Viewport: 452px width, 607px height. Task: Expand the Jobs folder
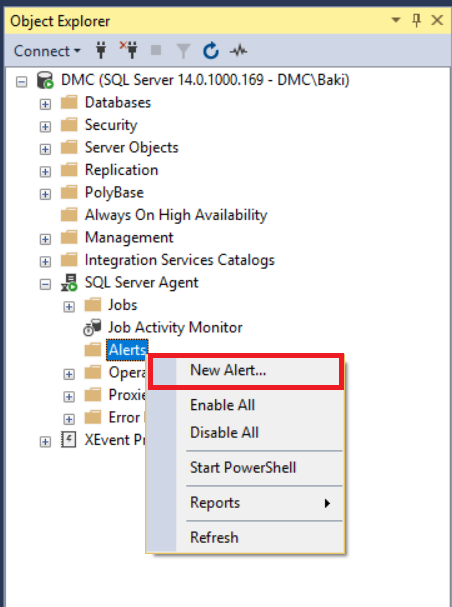pyautogui.click(x=69, y=307)
